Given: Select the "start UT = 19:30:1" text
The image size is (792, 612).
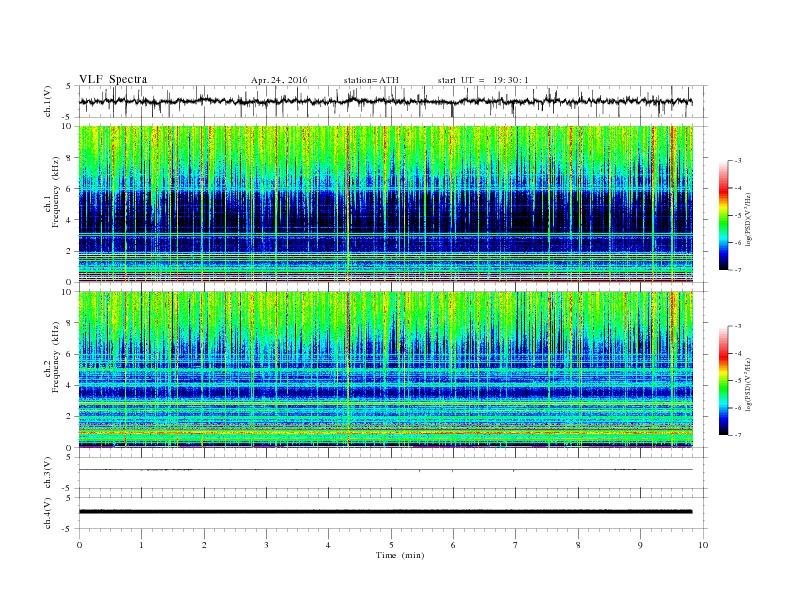Looking at the screenshot, I should [483, 80].
